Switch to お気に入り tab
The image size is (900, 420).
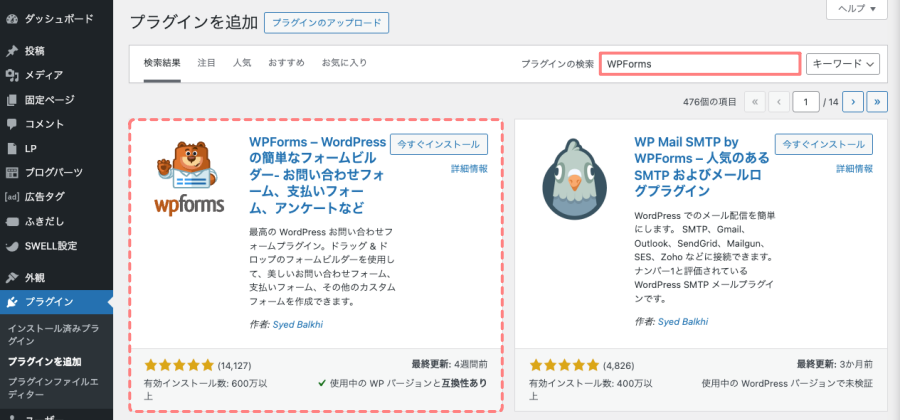pyautogui.click(x=344, y=63)
